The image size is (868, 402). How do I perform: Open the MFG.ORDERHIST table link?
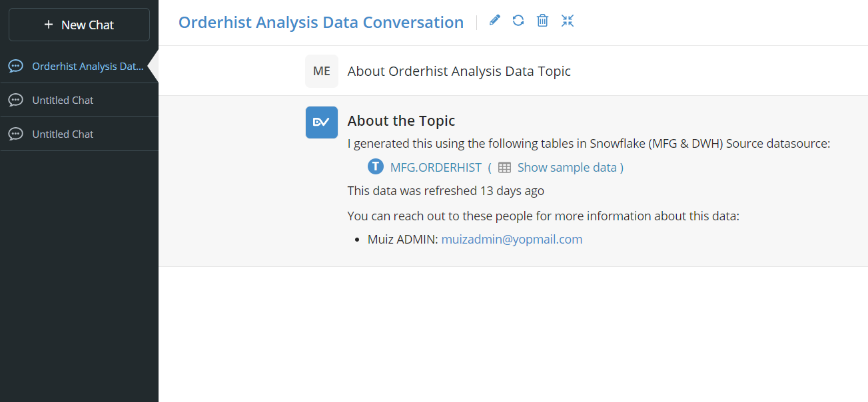tap(436, 168)
